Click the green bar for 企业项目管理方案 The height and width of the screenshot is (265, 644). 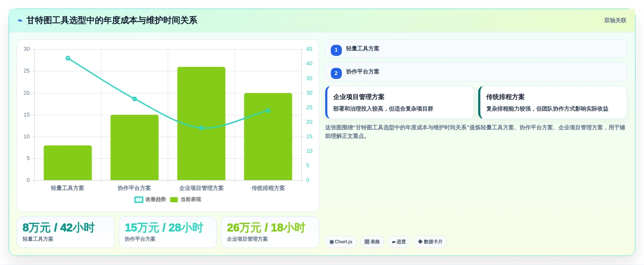(201, 123)
